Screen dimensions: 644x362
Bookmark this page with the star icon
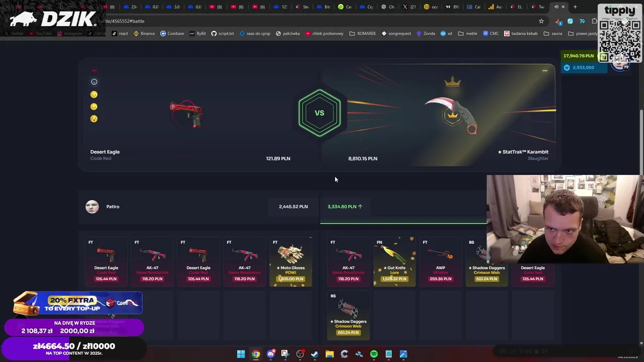pos(541,21)
